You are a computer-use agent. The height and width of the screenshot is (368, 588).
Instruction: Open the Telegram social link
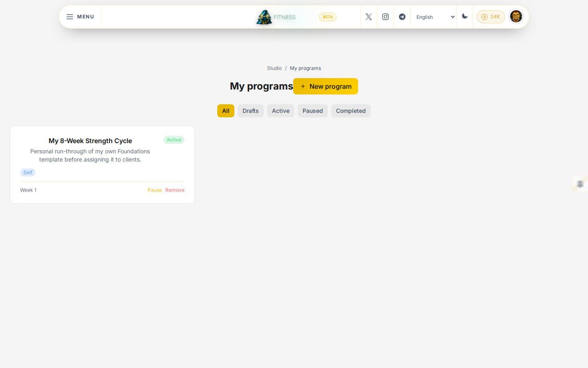(402, 17)
